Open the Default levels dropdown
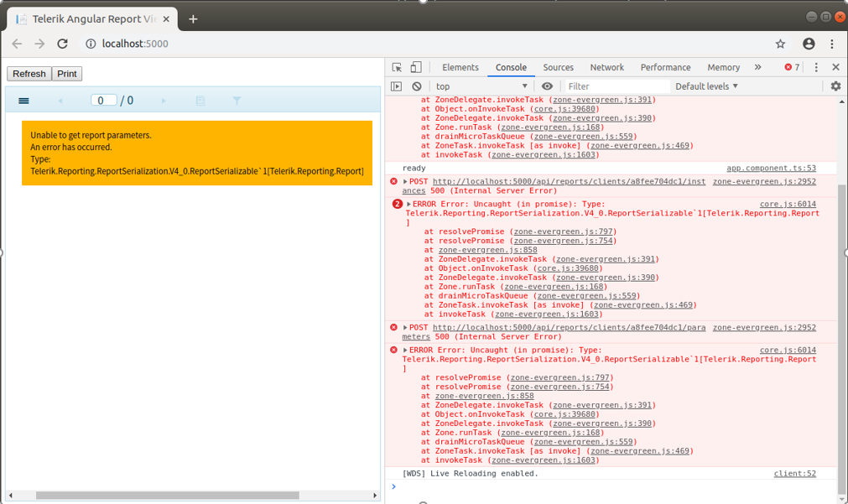The image size is (848, 504). pos(706,86)
